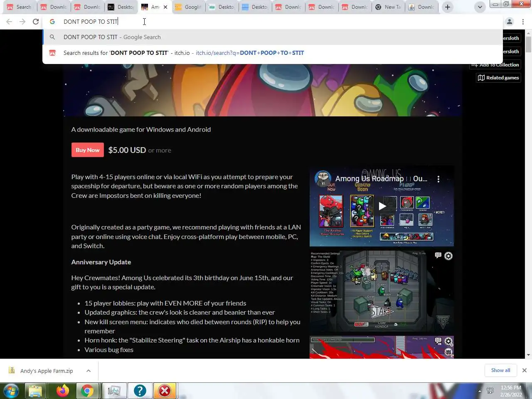Click the scrollbar down arrow
Image resolution: width=532 pixels, height=399 pixels.
pyautogui.click(x=528, y=355)
